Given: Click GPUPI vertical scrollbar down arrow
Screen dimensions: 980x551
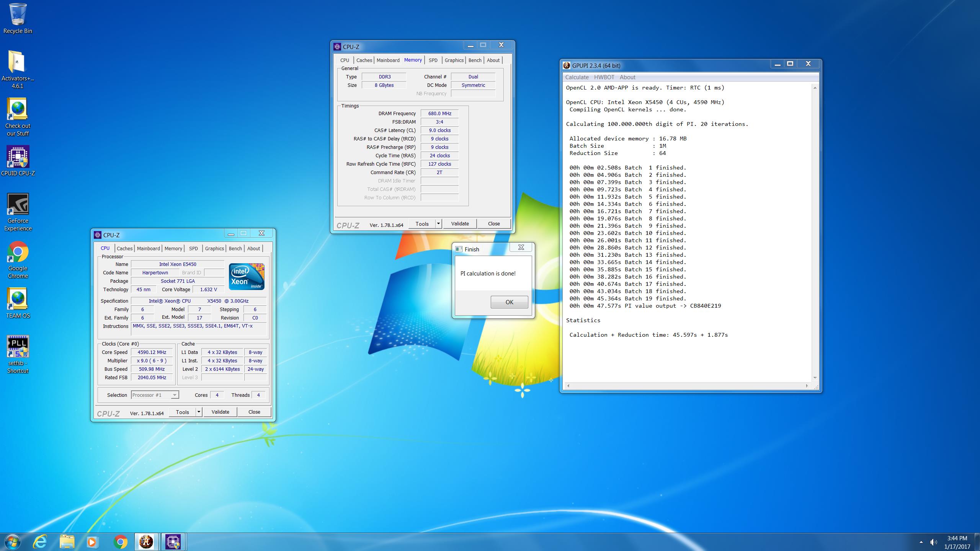Looking at the screenshot, I should 815,378.
